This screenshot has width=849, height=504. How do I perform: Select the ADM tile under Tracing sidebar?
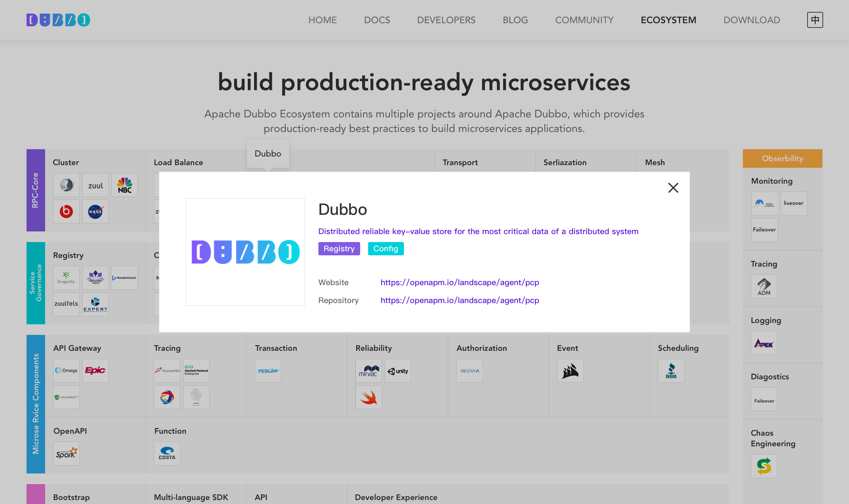764,286
